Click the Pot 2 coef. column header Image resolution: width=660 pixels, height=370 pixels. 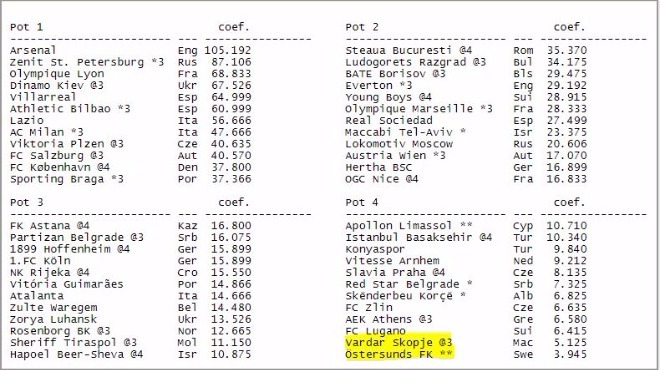570,27
